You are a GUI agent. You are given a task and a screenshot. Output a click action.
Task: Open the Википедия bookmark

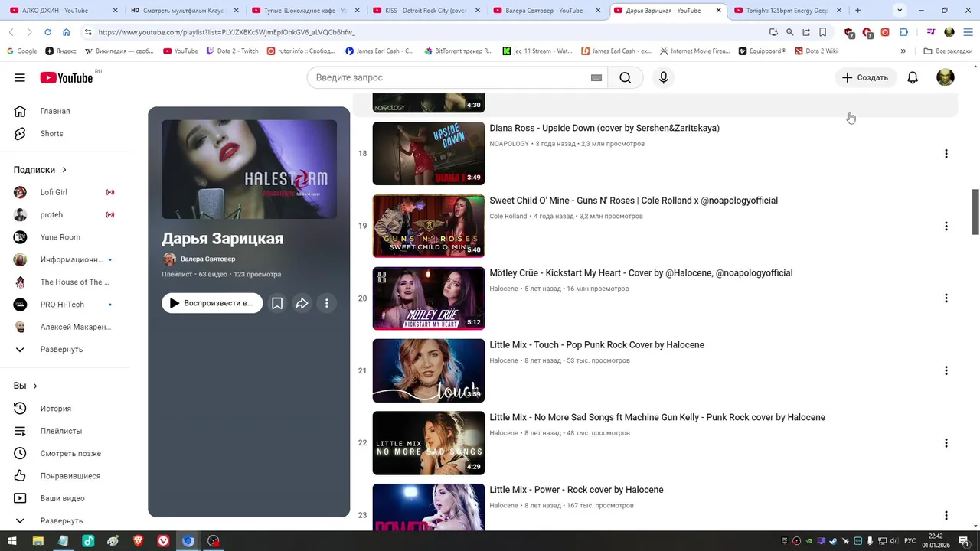click(x=119, y=51)
